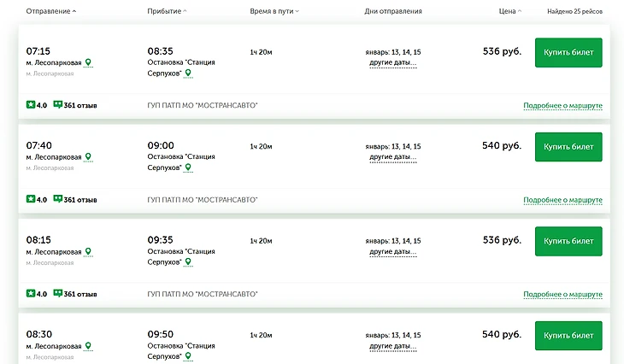The width and height of the screenshot is (624, 364).
Task: Sort trips by Цена column
Action: pos(509,11)
